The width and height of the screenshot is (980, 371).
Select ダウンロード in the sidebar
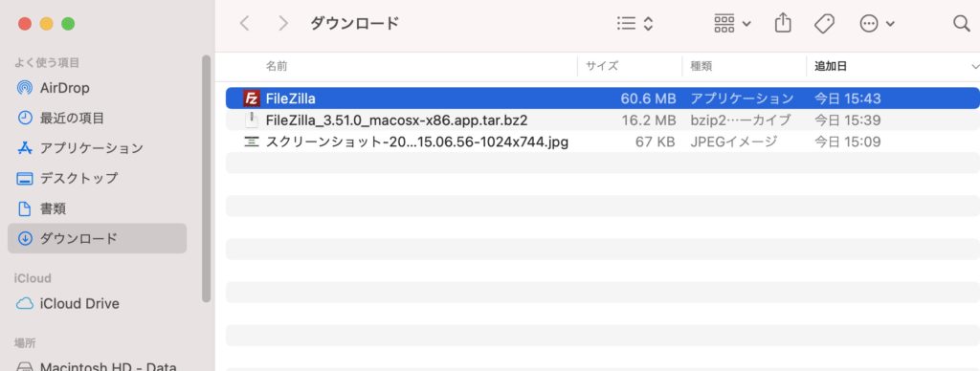(97, 238)
